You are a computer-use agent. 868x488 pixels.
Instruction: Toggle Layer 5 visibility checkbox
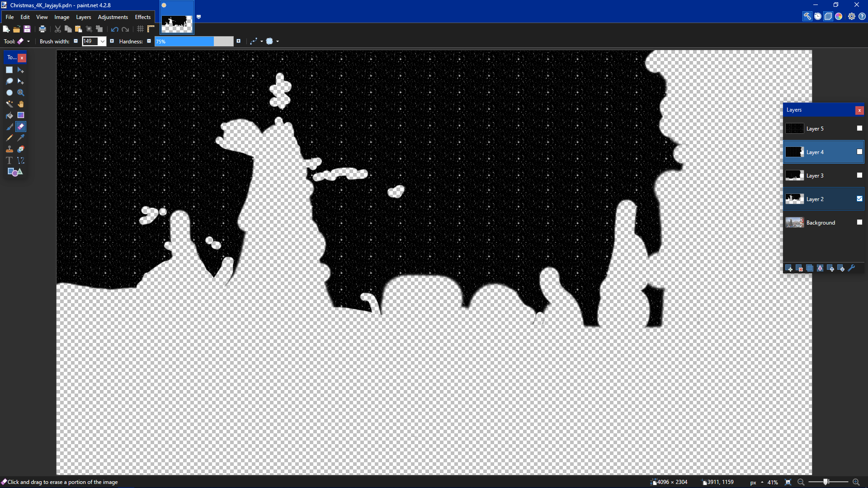coord(859,128)
